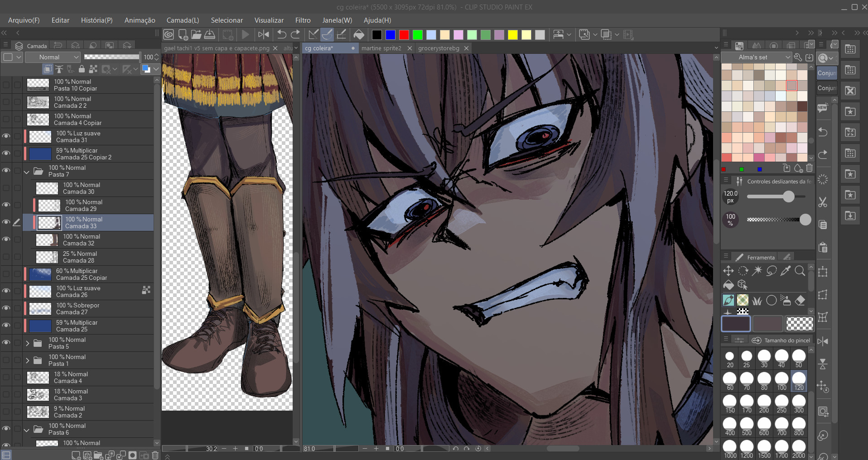The image size is (868, 460).
Task: Open the Janela(W) menu
Action: [337, 20]
